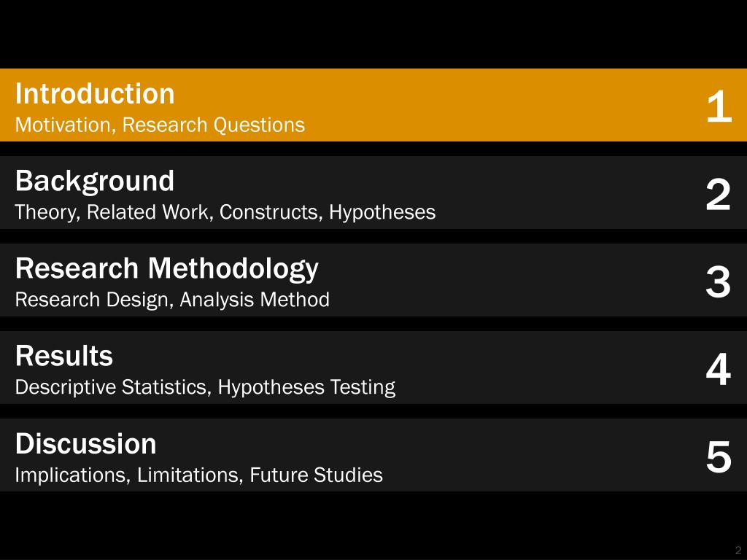Select 'Research Design, Analysis Method' subtitle
This screenshot has width=747, height=560.
click(172, 300)
